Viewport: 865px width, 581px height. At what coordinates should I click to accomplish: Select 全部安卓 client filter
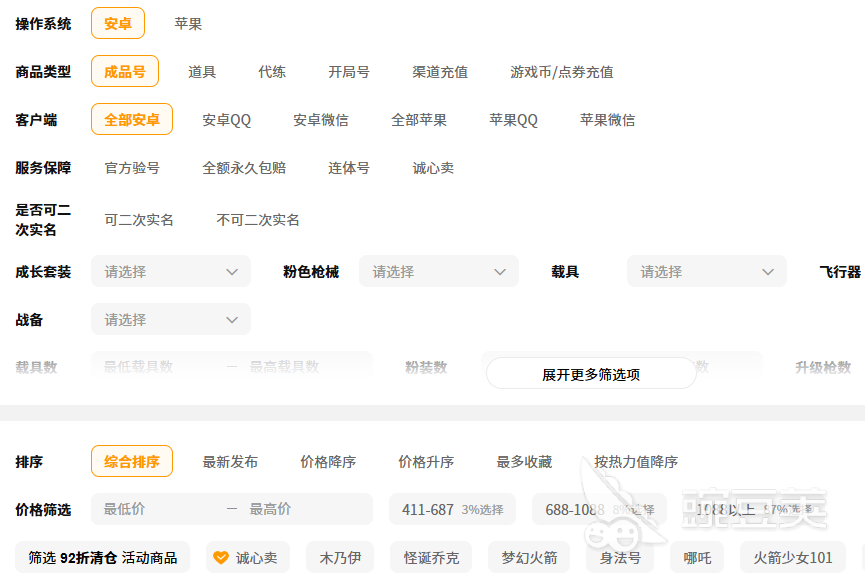pos(132,119)
